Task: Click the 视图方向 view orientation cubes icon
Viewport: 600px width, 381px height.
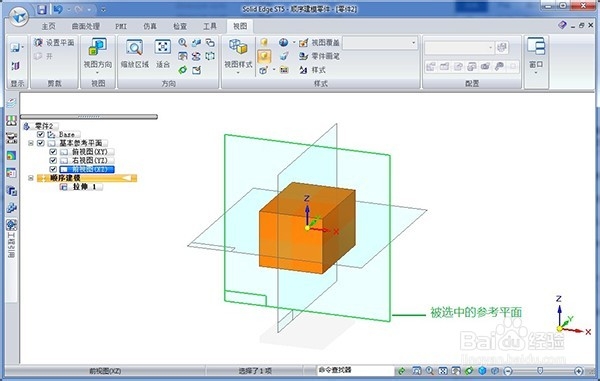Action: [x=98, y=47]
